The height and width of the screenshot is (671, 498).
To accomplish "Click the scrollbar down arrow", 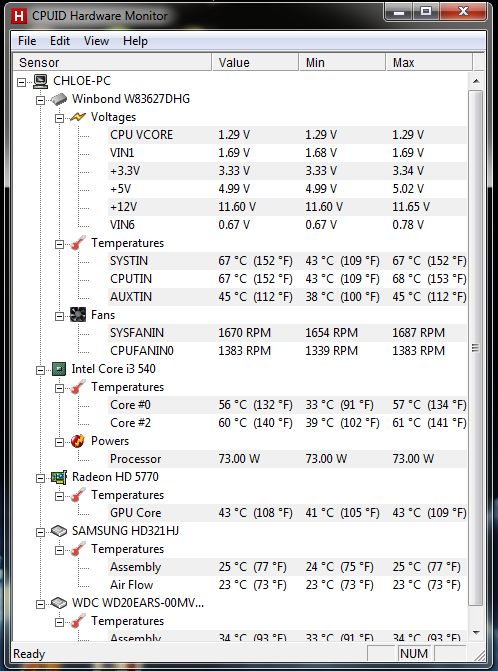I will coord(476,632).
